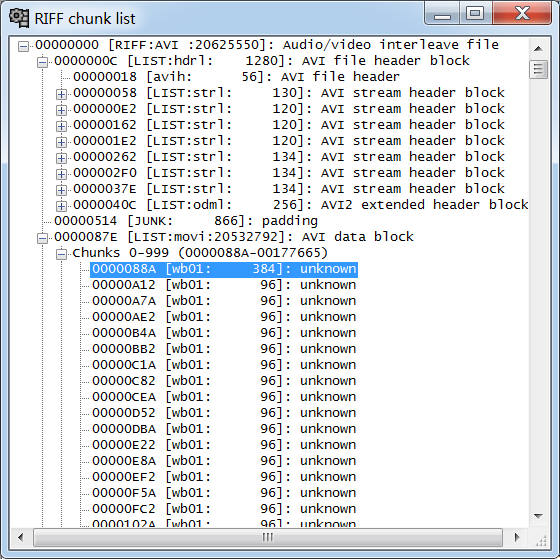Collapse the Chunks 0-999 group
This screenshot has height=559, width=560.
pos(61,254)
